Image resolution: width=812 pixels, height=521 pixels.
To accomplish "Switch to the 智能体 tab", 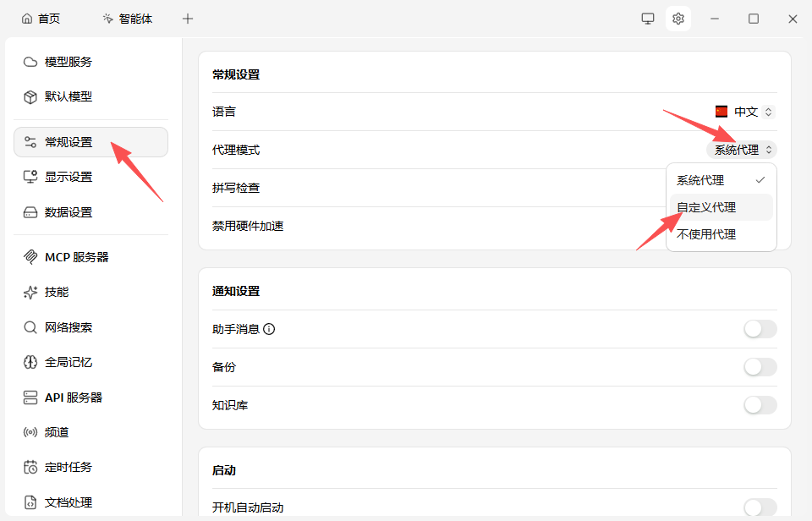I will pos(128,19).
